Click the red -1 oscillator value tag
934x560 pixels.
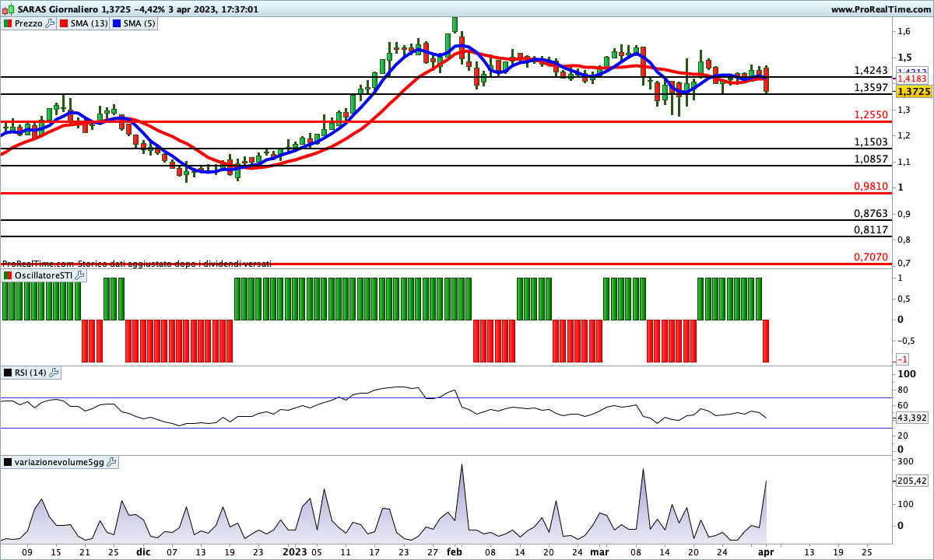pyautogui.click(x=903, y=359)
